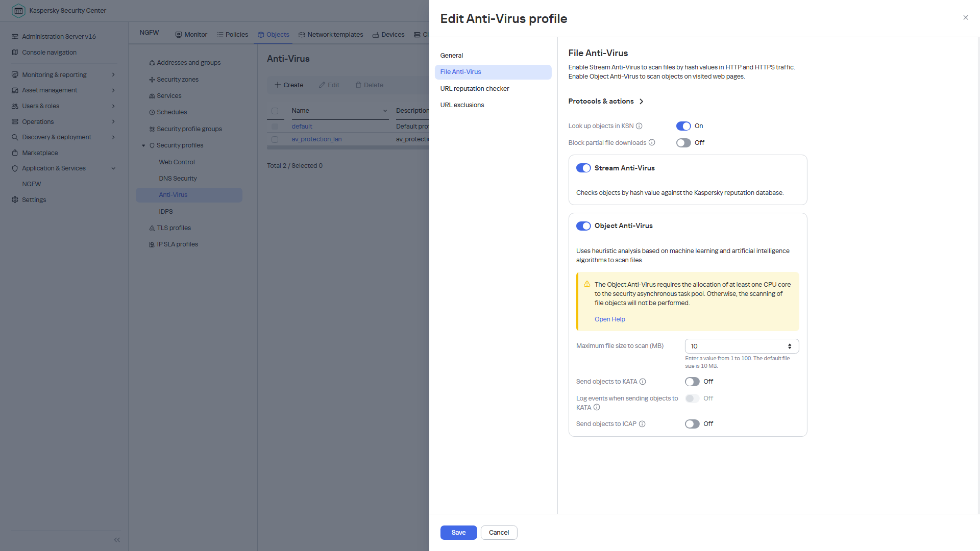
Task: Expand Discovery & deployment chevron
Action: click(113, 137)
